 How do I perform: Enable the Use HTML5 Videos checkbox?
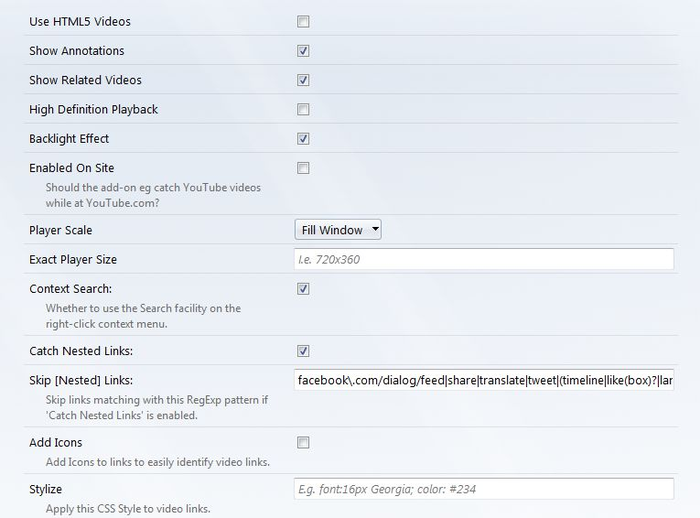tap(303, 21)
